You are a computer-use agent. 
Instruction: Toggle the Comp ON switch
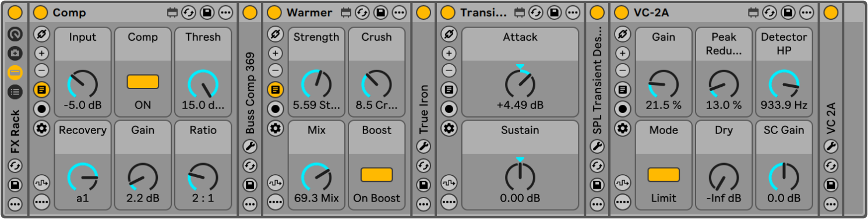(x=143, y=82)
